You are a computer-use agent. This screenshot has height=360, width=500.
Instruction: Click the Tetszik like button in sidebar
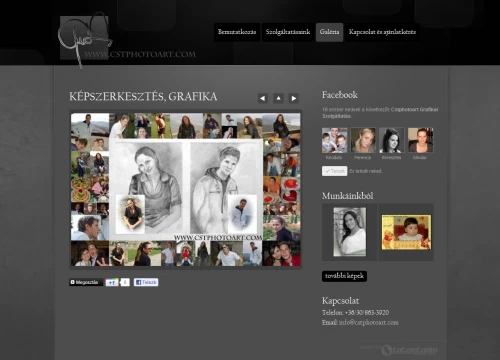[335, 171]
